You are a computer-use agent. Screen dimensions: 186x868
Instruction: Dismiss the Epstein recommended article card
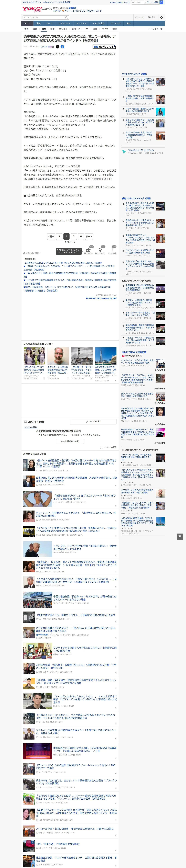pyautogui.click(x=68, y=378)
